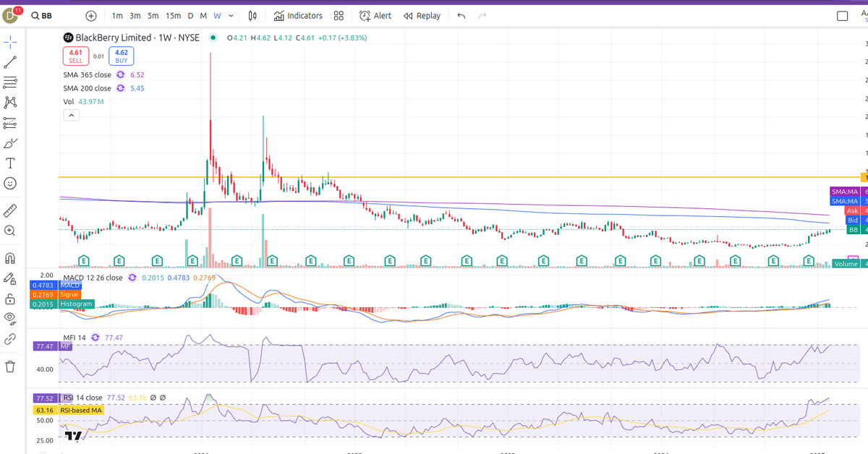Click the RSI 14 close legend
This screenshot has height=454, width=868.
(82, 398)
